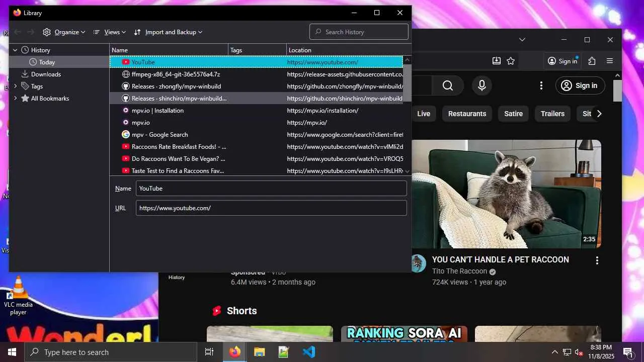
Task: Click the Shorts section logo icon
Action: [217, 311]
